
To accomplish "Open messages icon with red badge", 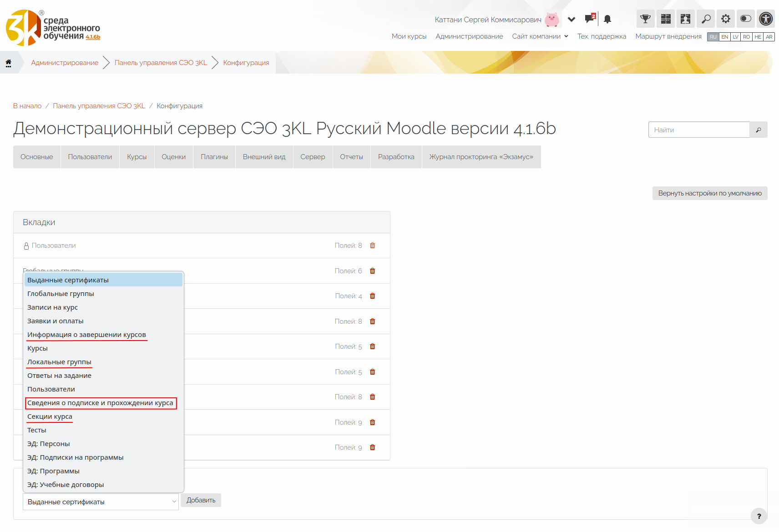I will click(x=590, y=19).
